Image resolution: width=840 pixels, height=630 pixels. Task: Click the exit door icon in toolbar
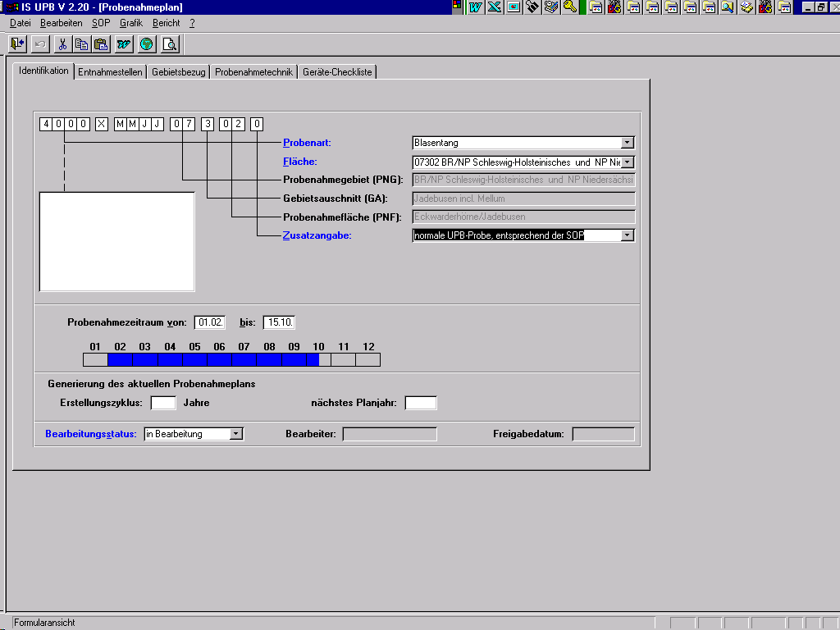pyautogui.click(x=18, y=43)
